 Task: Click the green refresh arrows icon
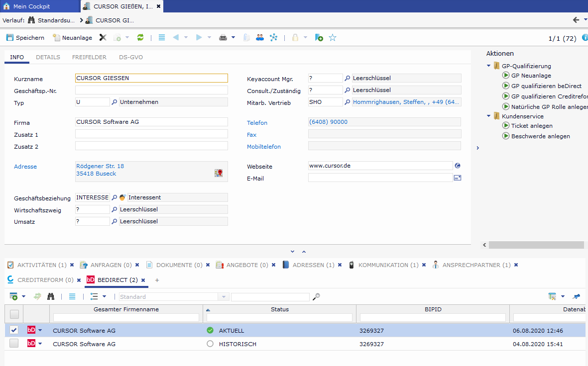(x=140, y=38)
